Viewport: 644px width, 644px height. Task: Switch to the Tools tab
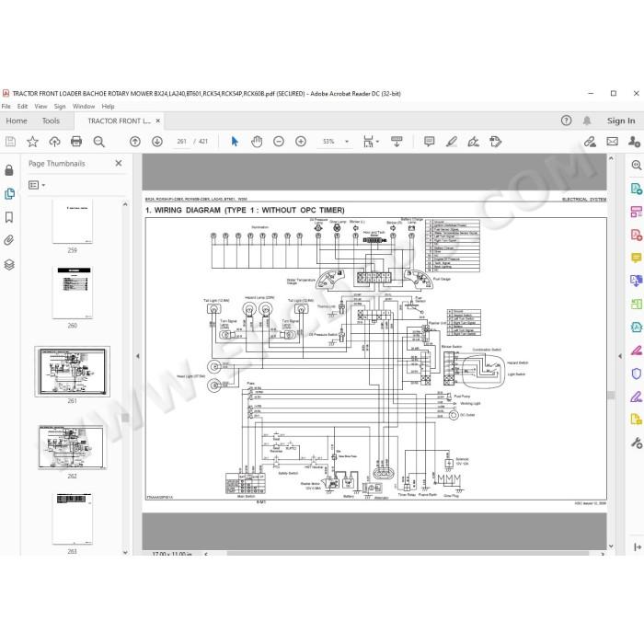tap(51, 121)
